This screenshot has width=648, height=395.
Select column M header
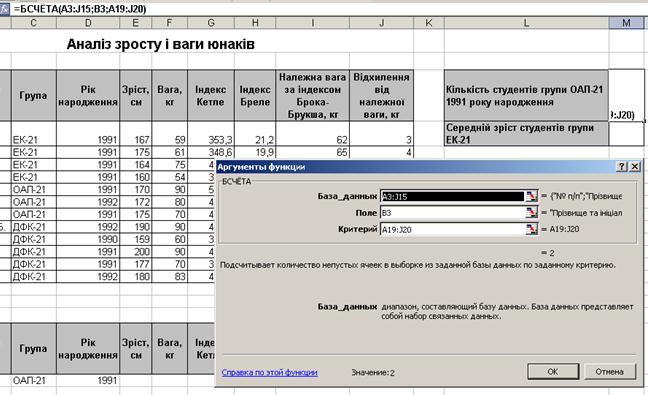(x=627, y=23)
